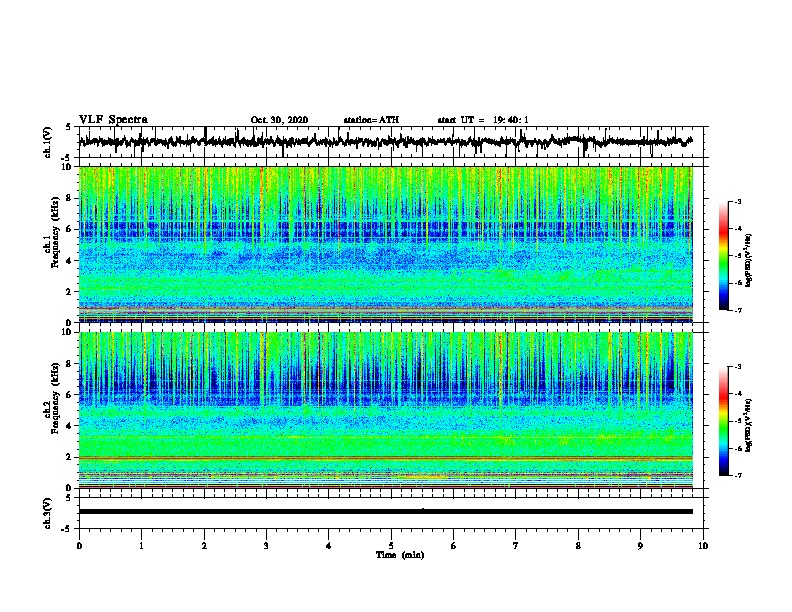Click the ch.1 spectrogram color scale bar
Screen dimensions: 792x612
click(723, 256)
